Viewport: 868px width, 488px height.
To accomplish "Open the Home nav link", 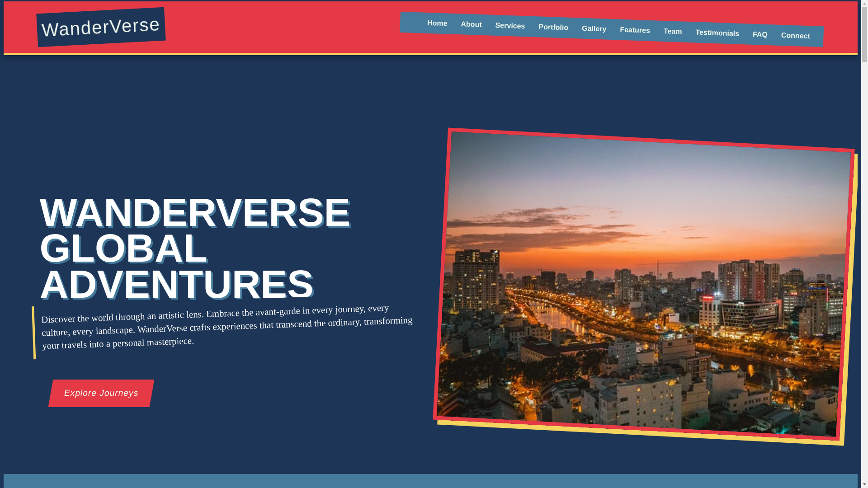I will click(437, 23).
